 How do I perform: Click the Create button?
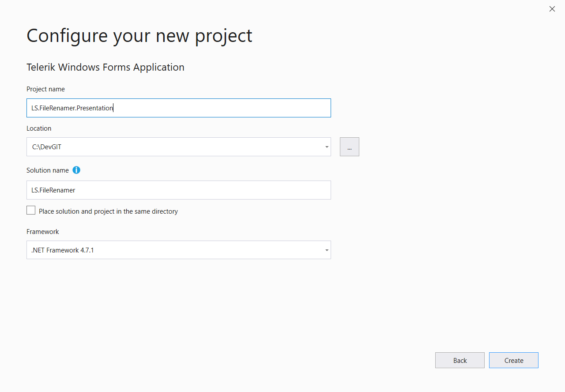click(x=514, y=360)
